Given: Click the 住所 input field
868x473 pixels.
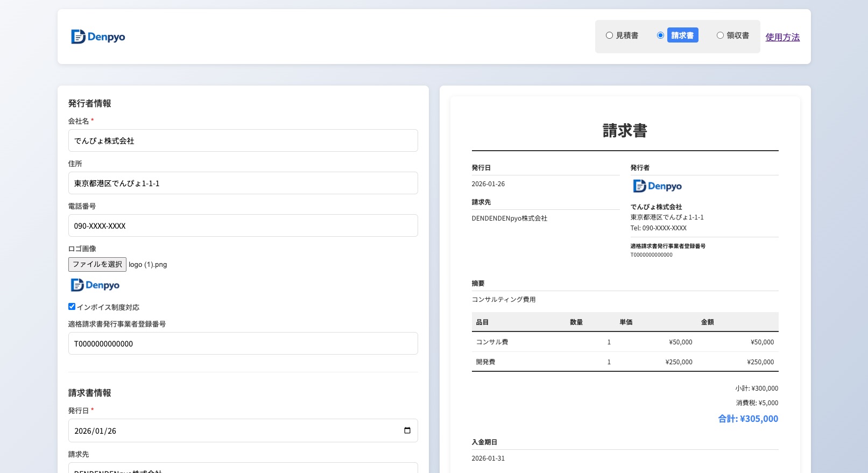Looking at the screenshot, I should [243, 183].
